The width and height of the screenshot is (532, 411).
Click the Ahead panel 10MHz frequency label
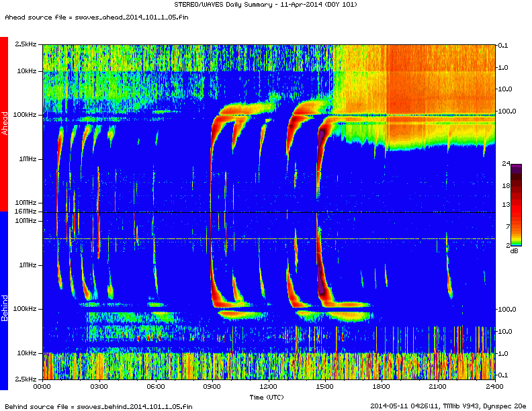point(26,202)
